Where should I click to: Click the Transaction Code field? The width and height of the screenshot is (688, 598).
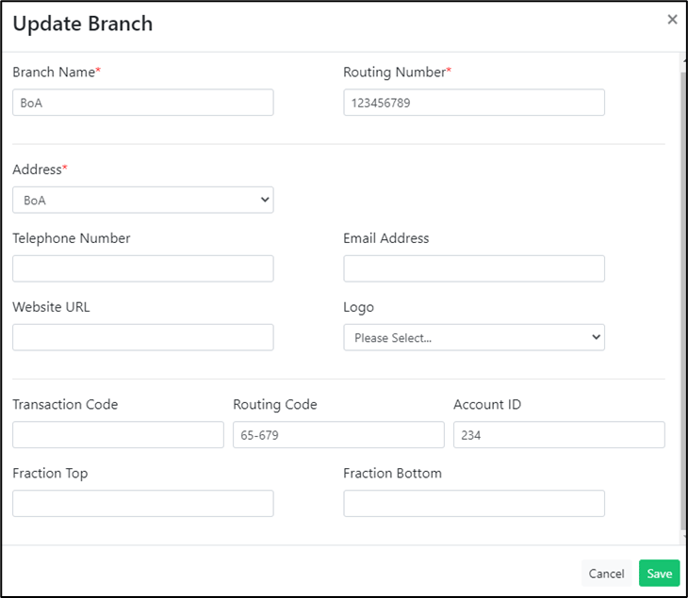coord(118,435)
